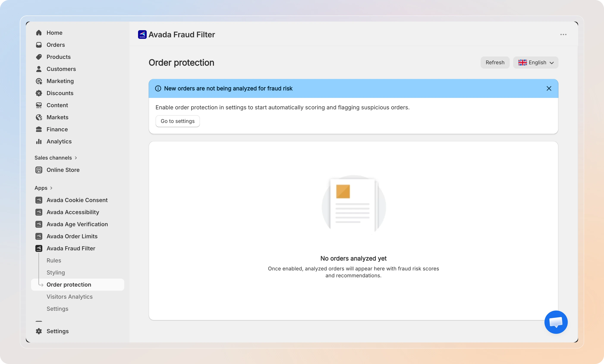Click the 'No orders analyzed yet' heading
Viewport: 604px width, 364px height.
353,258
